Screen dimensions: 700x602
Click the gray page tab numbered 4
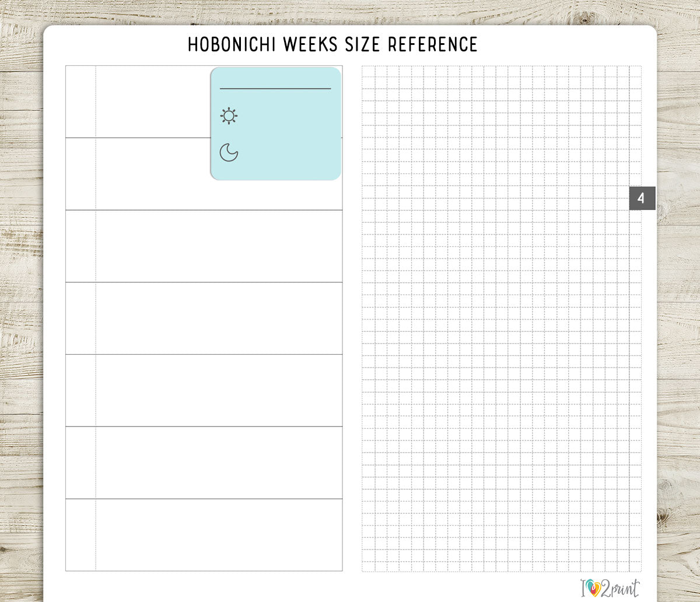[x=642, y=198]
